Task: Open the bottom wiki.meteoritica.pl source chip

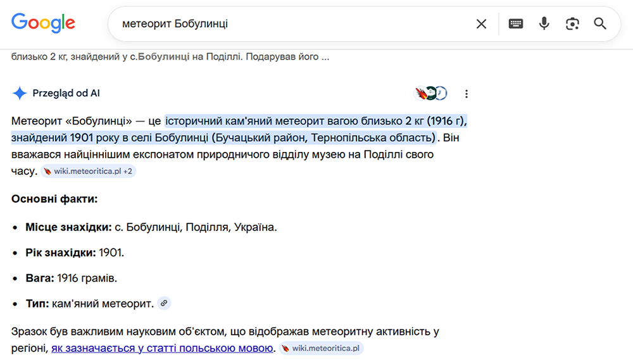Action: pos(322,348)
